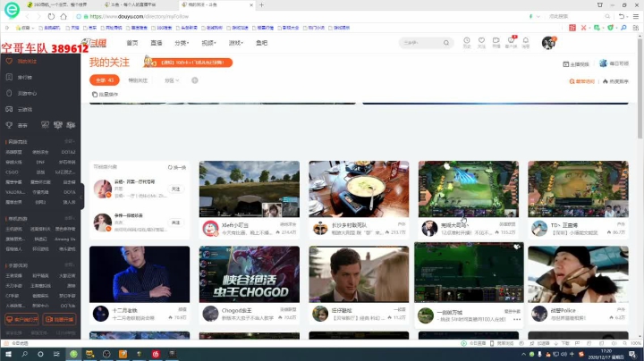
Task: Click the page vertical scrollbar
Action: tap(640, 89)
